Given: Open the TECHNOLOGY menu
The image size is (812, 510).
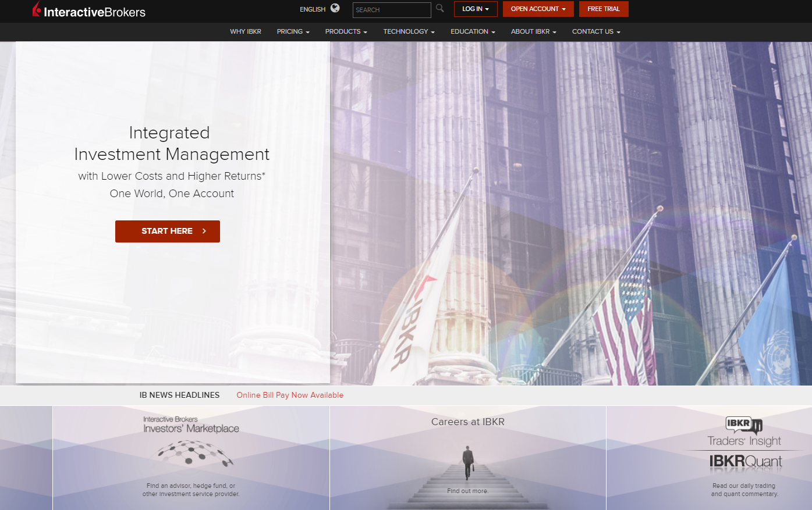Looking at the screenshot, I should click(409, 32).
